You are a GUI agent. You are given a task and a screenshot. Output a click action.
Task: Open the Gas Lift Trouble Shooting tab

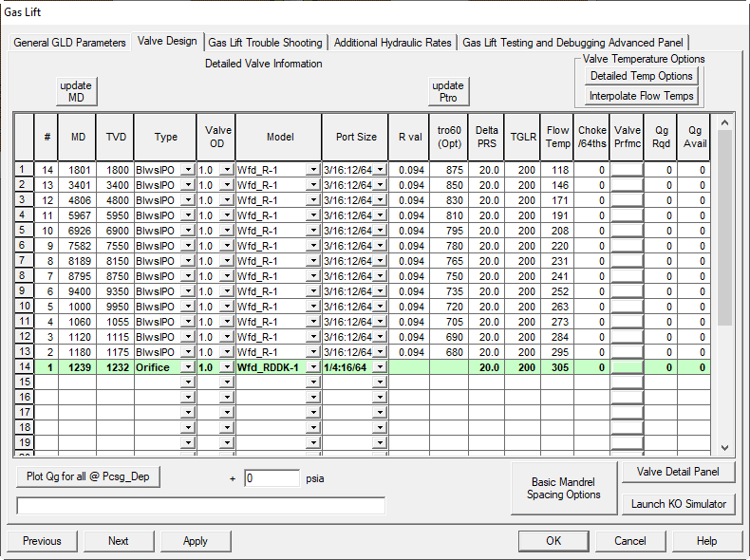pos(265,43)
